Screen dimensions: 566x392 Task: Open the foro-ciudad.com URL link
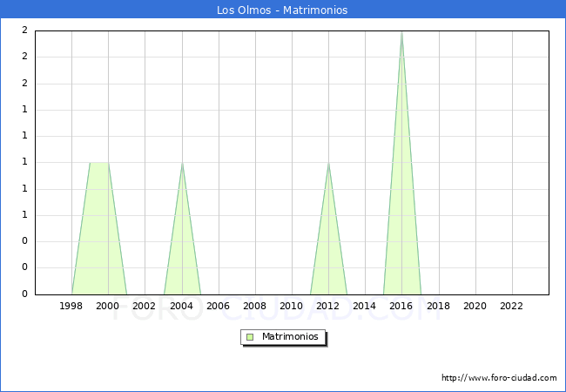(x=499, y=378)
